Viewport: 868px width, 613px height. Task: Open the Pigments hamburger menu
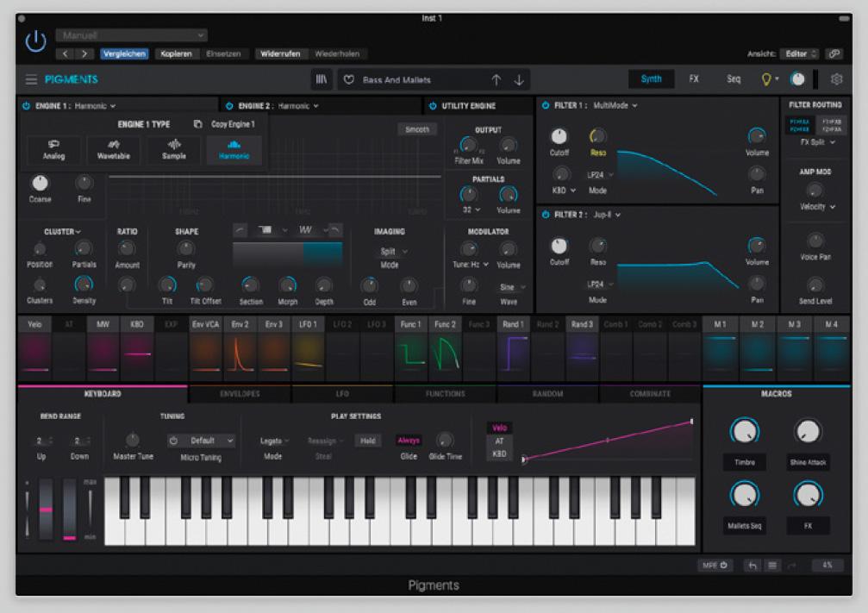click(x=31, y=79)
